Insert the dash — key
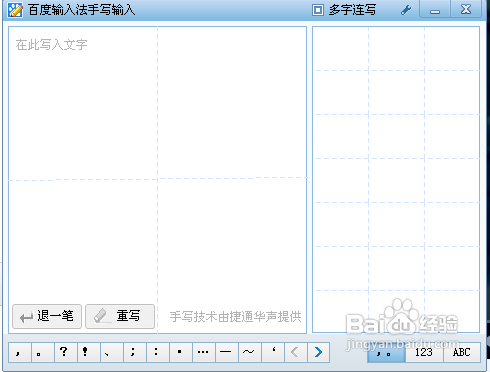Viewport: 490px width, 372px height. pos(227,352)
